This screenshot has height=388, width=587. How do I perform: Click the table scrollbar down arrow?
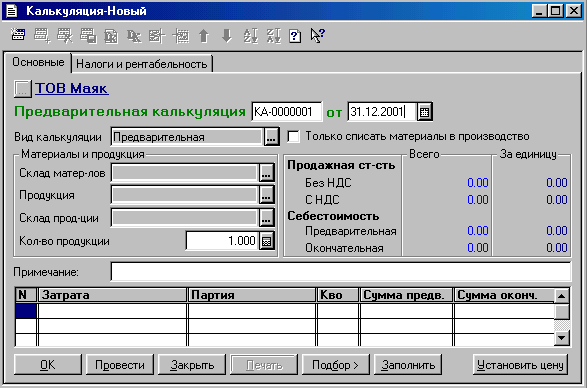click(561, 338)
